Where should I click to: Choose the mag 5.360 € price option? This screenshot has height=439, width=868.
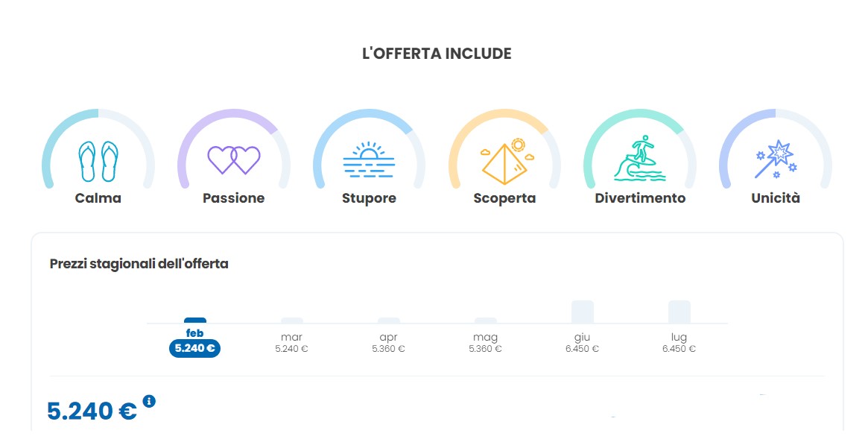pos(486,343)
